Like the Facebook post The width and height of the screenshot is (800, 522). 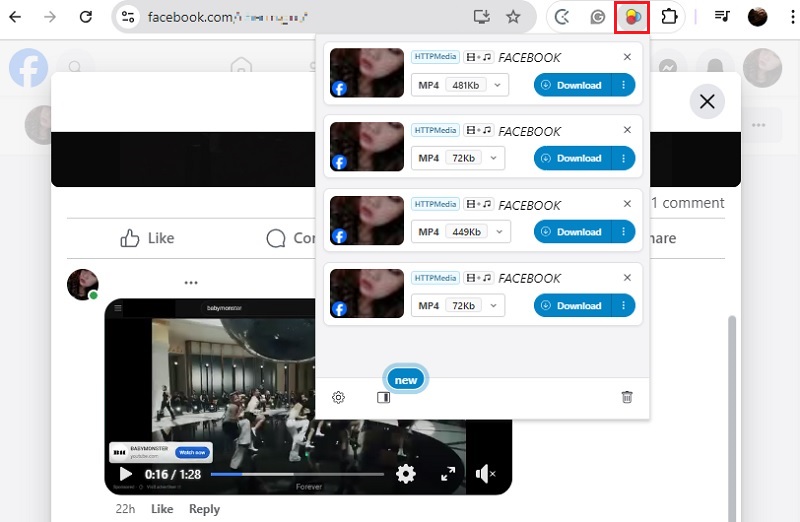[x=147, y=238]
